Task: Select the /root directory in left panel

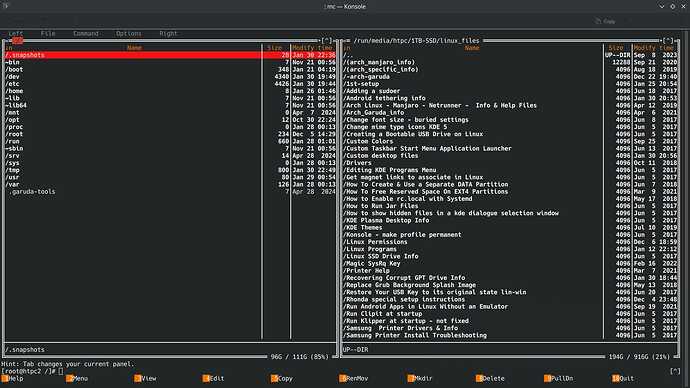Action: click(170, 134)
